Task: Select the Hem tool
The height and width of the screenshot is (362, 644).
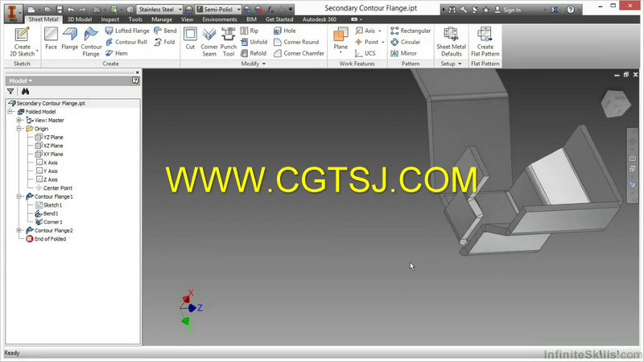Action: (116, 53)
